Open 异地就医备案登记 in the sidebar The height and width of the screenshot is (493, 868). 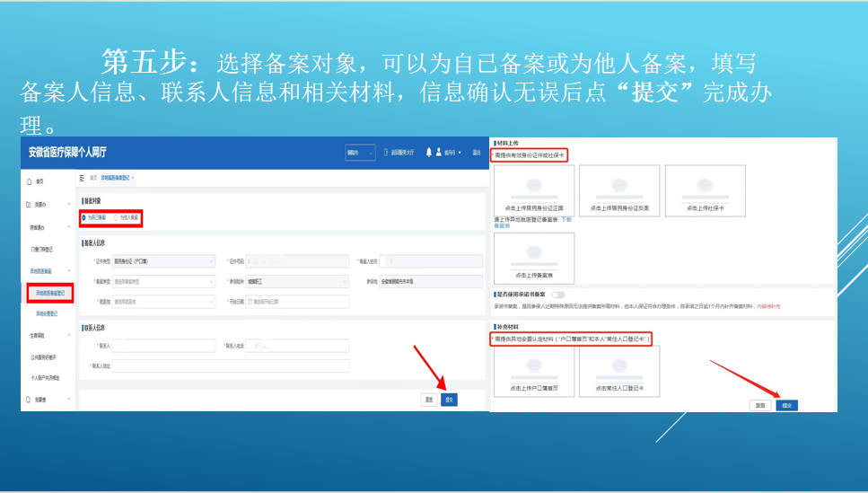(x=50, y=293)
